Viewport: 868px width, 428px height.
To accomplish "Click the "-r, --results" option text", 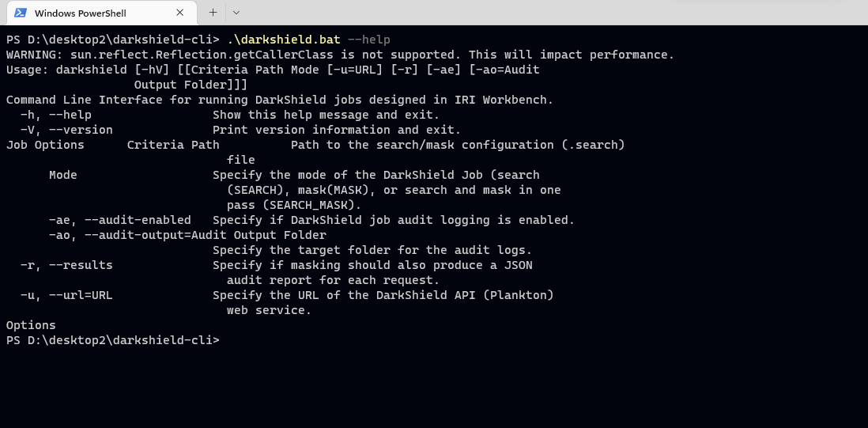I will pyautogui.click(x=66, y=265).
